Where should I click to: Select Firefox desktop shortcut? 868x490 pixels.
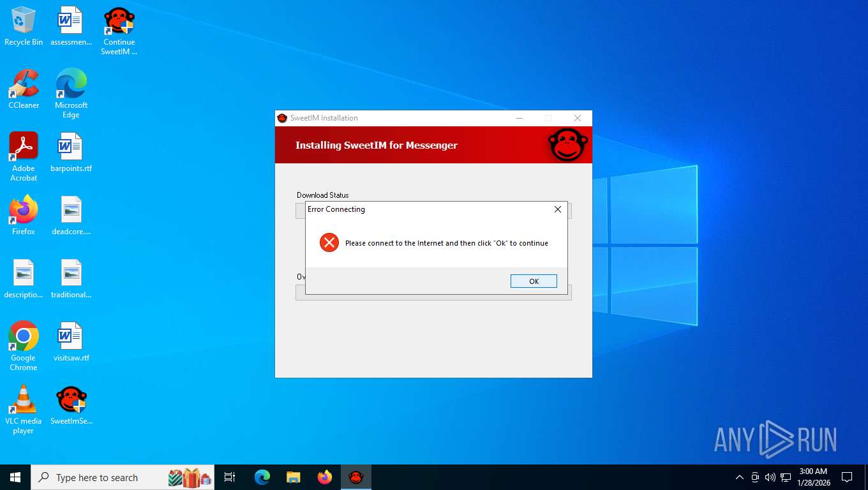tap(24, 216)
